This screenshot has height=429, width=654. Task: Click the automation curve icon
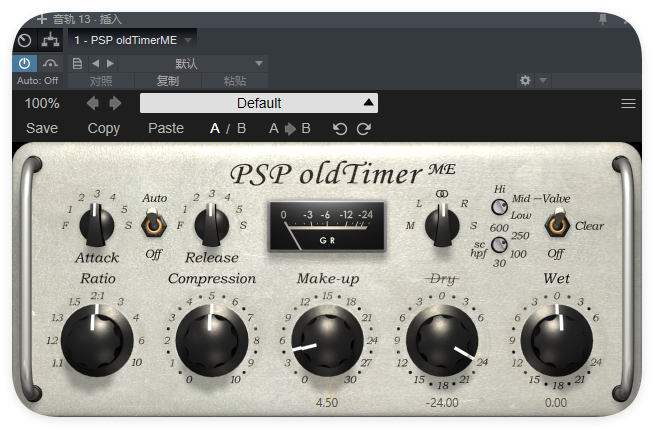click(50, 63)
